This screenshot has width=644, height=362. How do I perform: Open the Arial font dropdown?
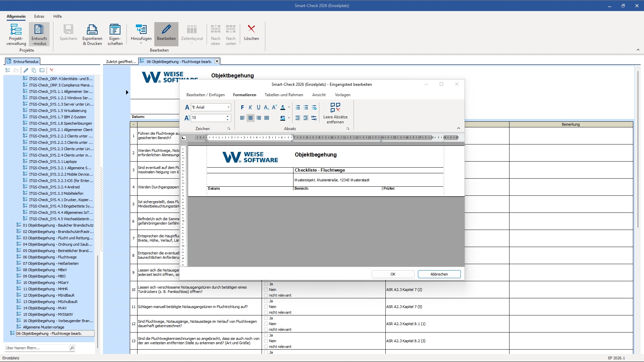pyautogui.click(x=228, y=107)
